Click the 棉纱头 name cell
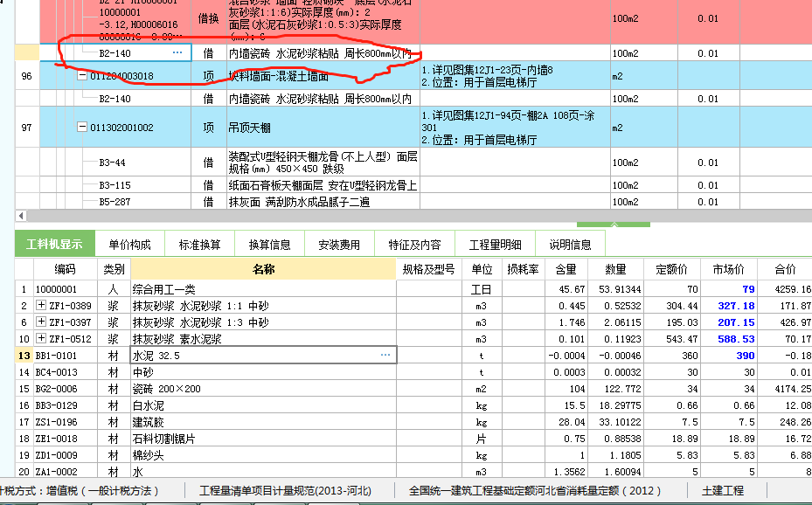This screenshot has height=505, width=812. click(x=263, y=455)
